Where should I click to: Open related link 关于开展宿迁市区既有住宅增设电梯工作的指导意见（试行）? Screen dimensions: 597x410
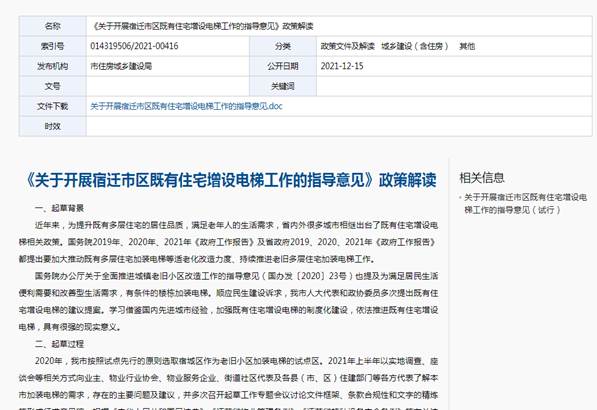(525, 203)
